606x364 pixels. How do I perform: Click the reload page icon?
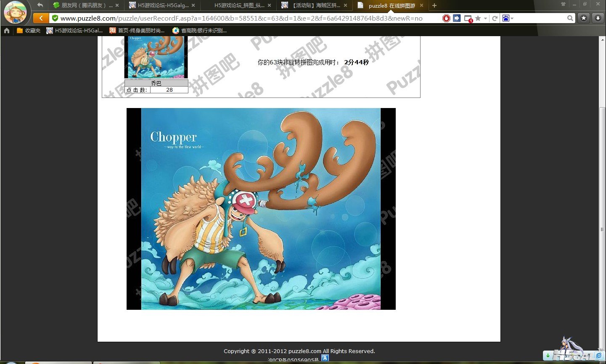pyautogui.click(x=495, y=18)
